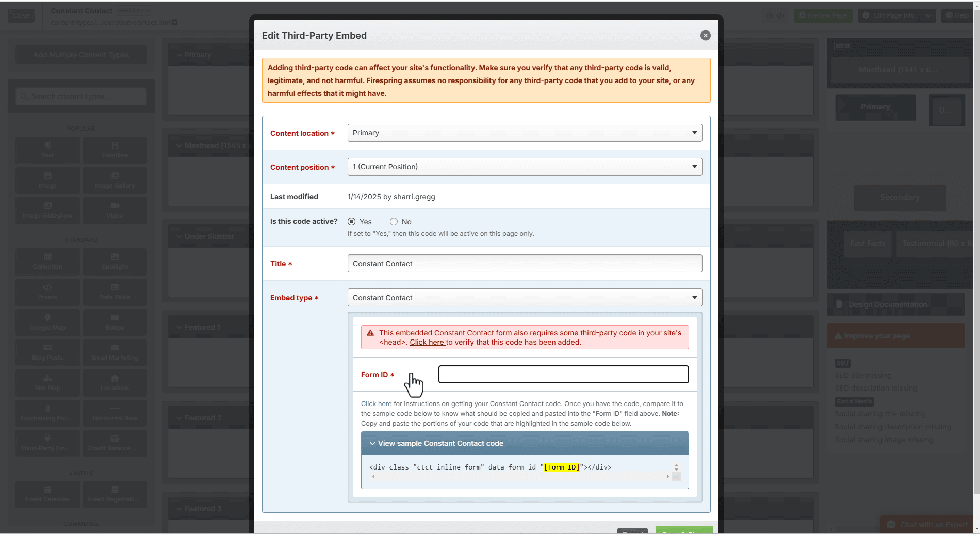Choose the Image Gallery content type

click(115, 181)
